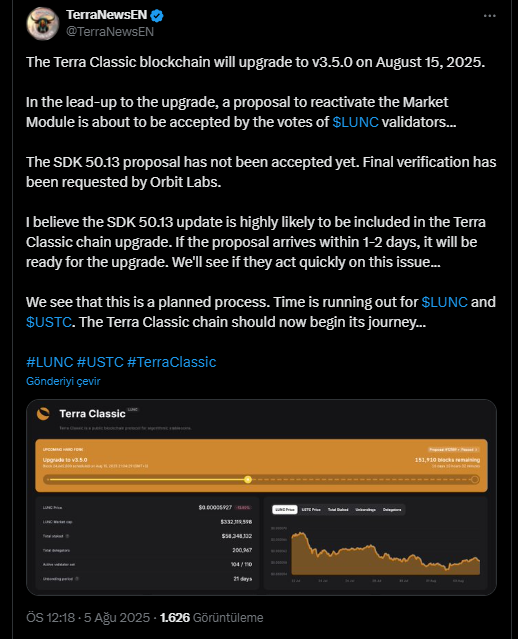Select the USTC Price chart tab

tap(311, 509)
